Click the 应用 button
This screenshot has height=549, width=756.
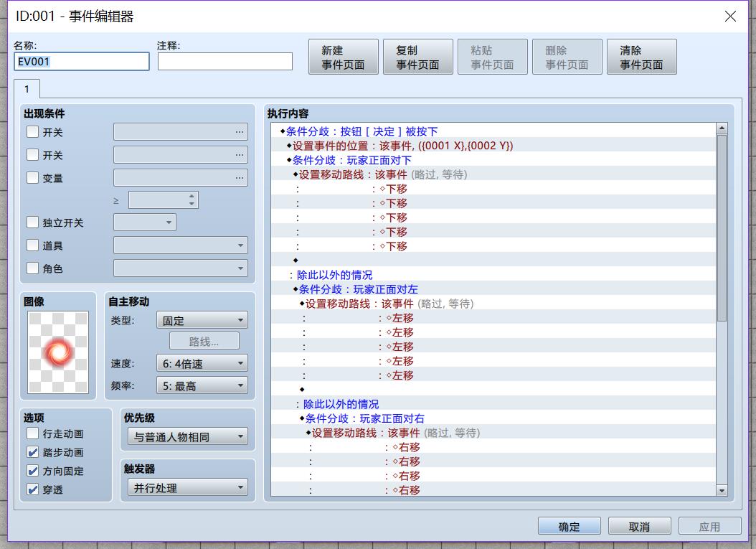click(709, 526)
